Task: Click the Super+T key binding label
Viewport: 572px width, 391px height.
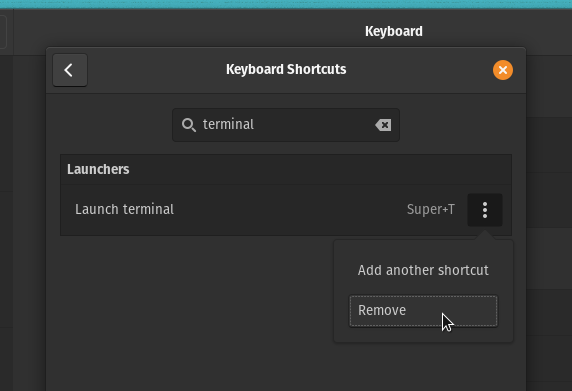Action: tap(430, 210)
